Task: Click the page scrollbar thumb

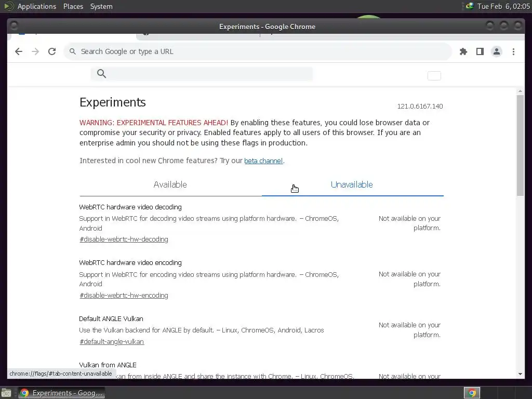Action: pyautogui.click(x=520, y=145)
